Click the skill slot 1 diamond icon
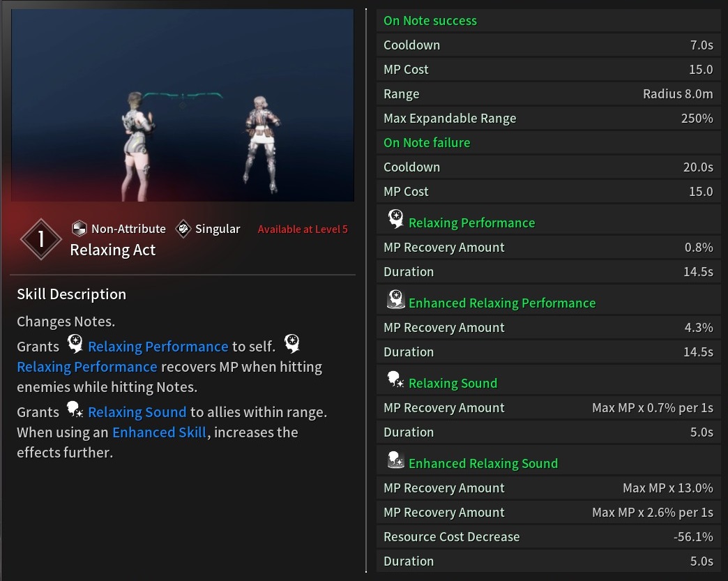 pyautogui.click(x=41, y=239)
